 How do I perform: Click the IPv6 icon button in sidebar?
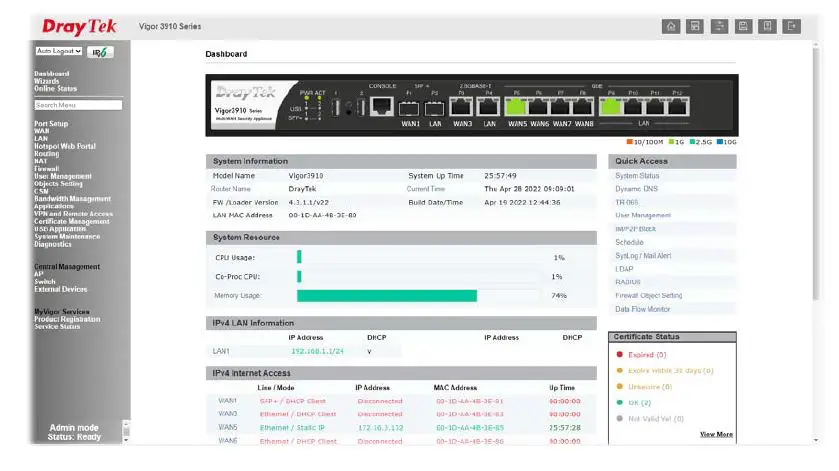[100, 52]
